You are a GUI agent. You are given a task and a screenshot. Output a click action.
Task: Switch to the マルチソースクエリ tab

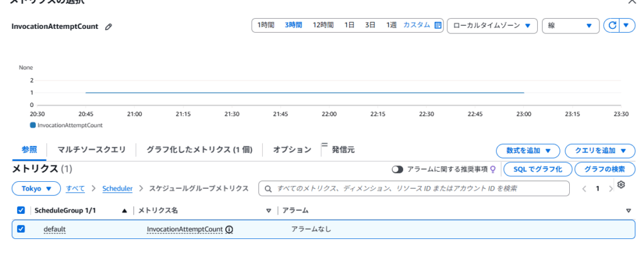click(91, 150)
